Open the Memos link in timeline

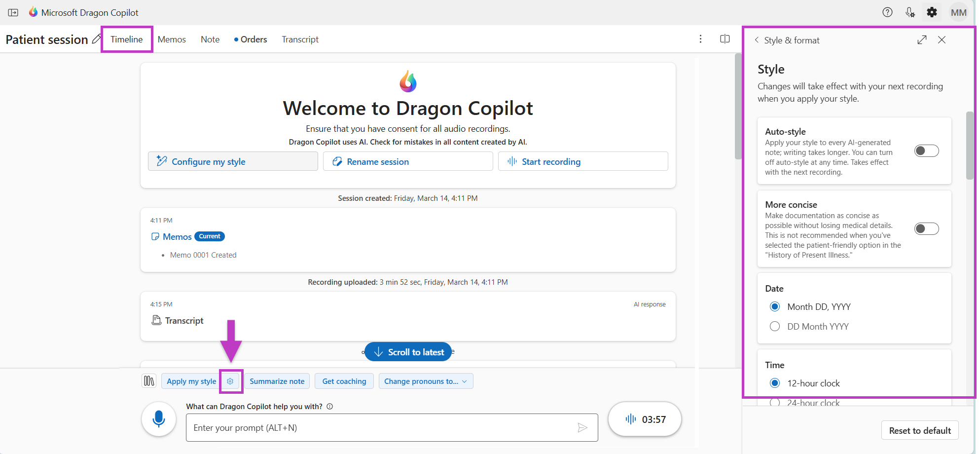coord(177,237)
